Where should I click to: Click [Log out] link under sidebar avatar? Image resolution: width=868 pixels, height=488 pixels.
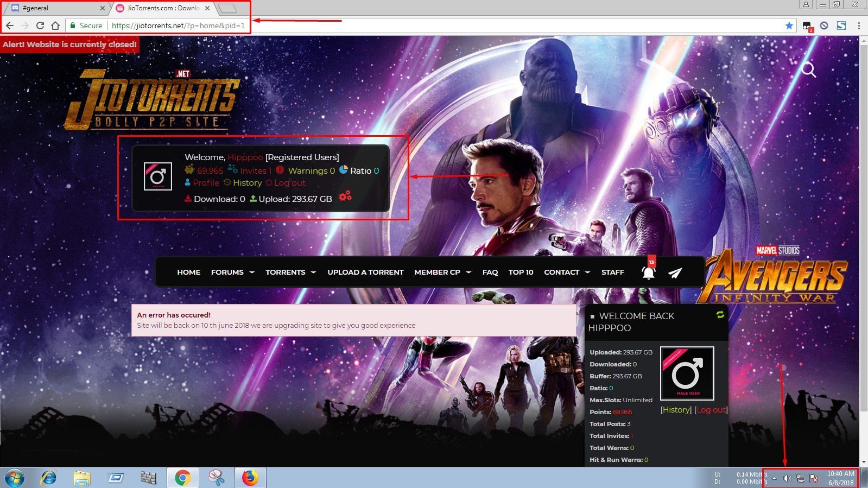tap(711, 410)
